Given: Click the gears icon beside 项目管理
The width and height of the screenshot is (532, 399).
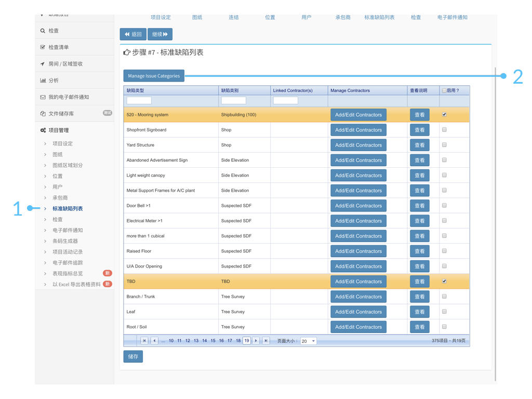Looking at the screenshot, I should coord(43,130).
